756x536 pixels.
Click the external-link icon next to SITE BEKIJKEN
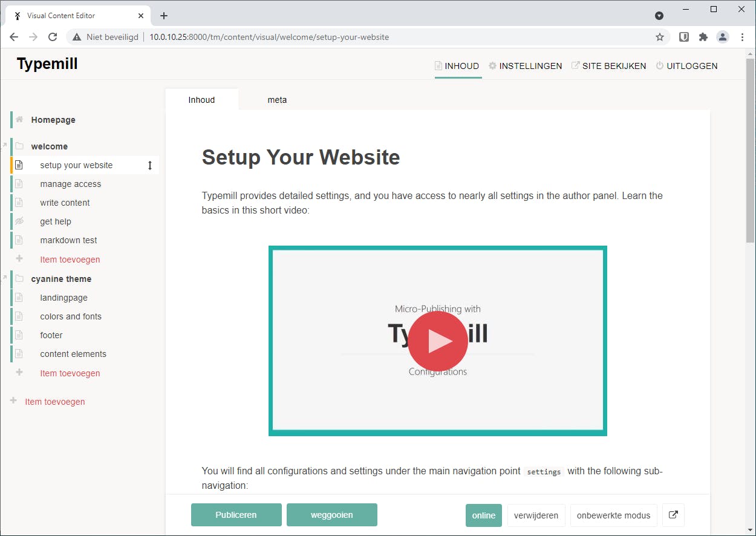575,65
